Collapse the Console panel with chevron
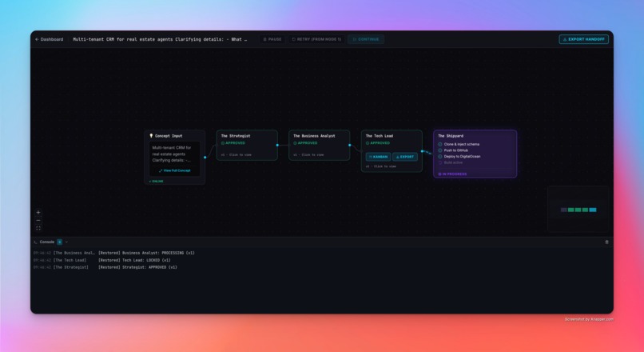The width and height of the screenshot is (644, 352). click(x=66, y=242)
